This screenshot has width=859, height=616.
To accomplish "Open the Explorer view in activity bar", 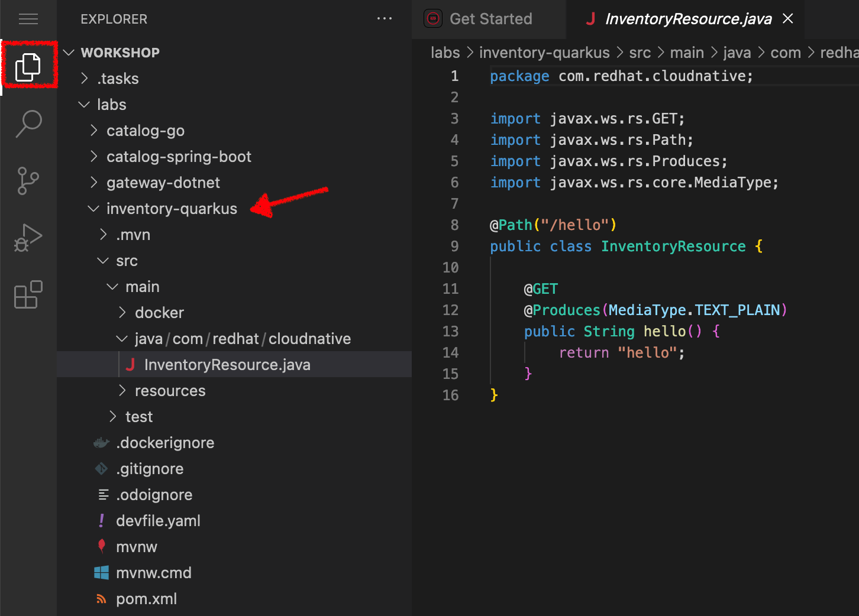I will (x=28, y=66).
